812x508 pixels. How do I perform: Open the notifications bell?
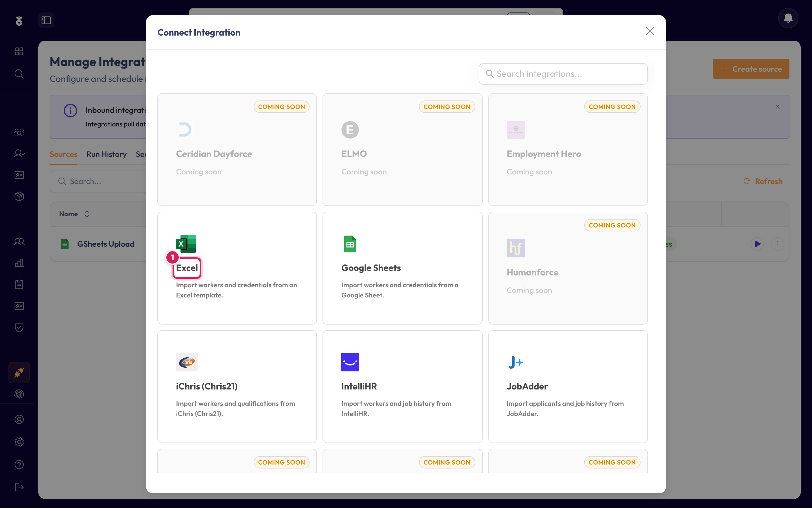(788, 18)
